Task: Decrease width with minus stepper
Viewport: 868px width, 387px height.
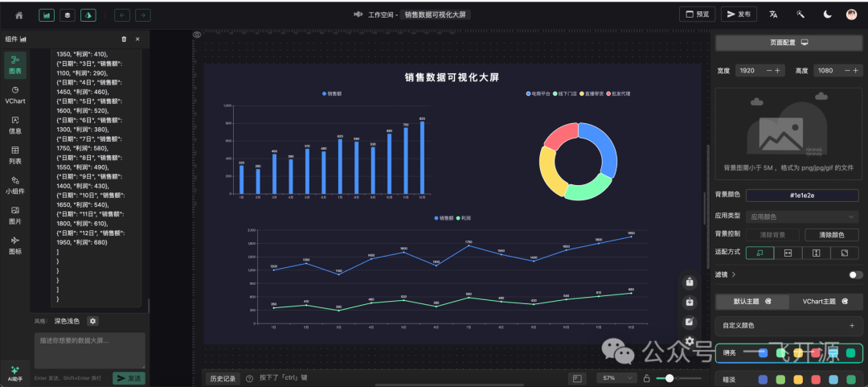Action: tap(769, 71)
